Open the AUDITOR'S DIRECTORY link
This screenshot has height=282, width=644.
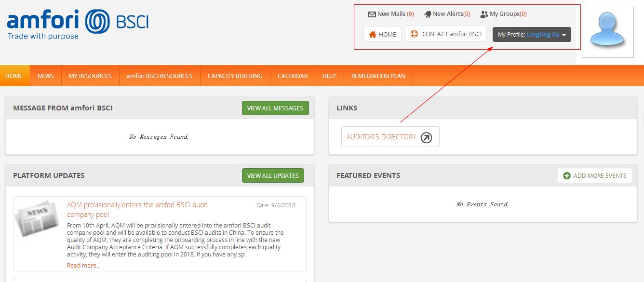(390, 137)
